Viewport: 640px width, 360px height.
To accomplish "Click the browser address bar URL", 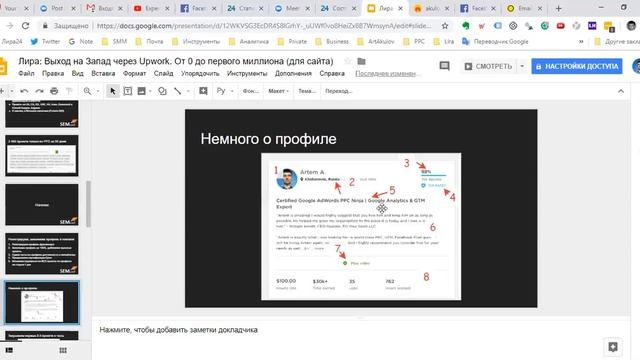I will (x=264, y=26).
